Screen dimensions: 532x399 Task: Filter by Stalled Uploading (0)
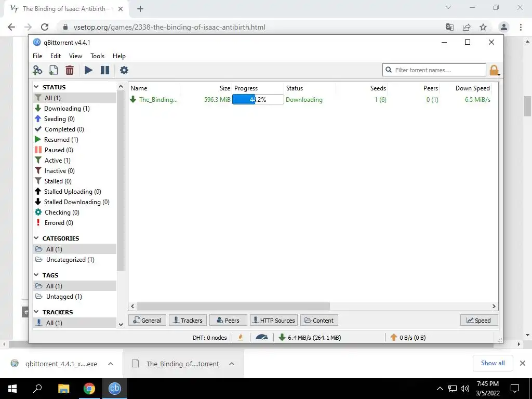coord(75,192)
